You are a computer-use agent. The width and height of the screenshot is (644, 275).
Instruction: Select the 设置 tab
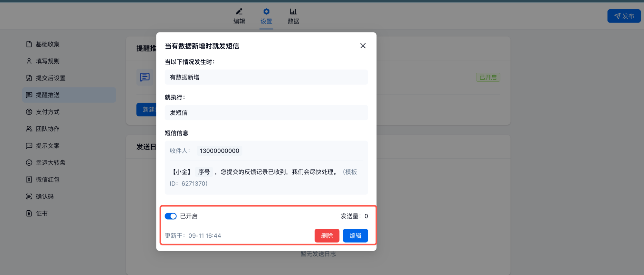[266, 16]
